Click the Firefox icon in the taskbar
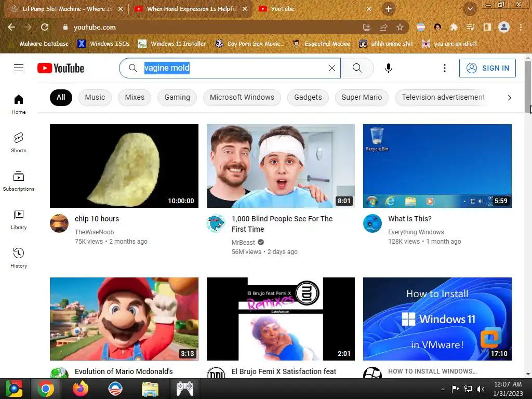 pos(81,389)
